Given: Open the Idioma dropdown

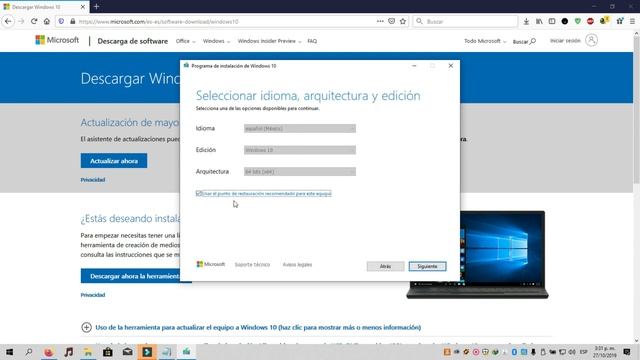Looking at the screenshot, I should tap(300, 129).
